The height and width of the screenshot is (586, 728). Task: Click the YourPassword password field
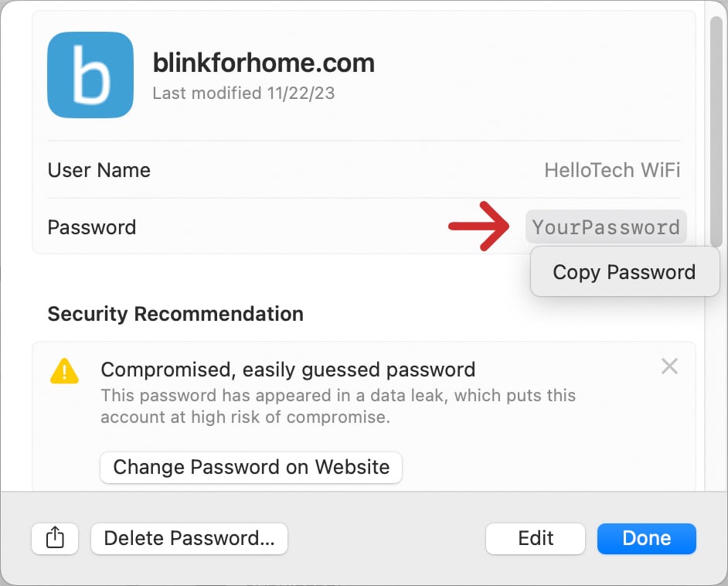click(606, 227)
